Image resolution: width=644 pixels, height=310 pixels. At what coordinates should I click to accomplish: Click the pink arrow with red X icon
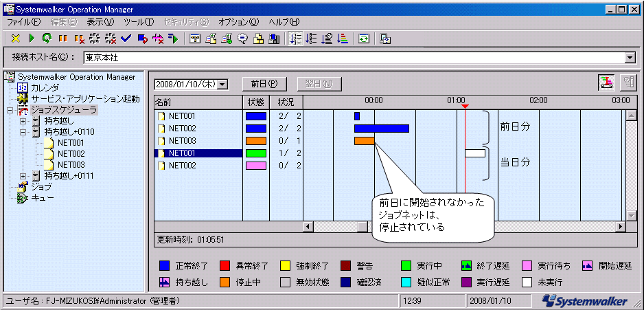point(158,38)
